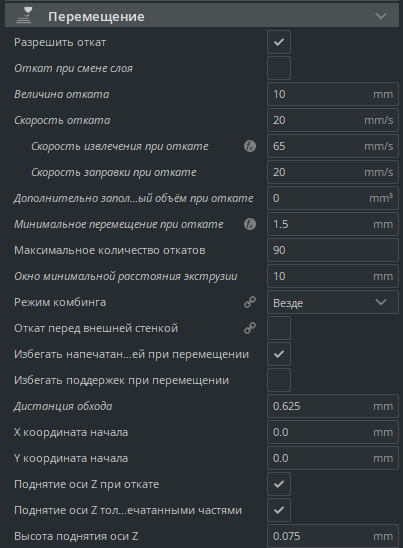Screen dimensions: 403x548
Task: Click the Перемещение section header title
Action: 96,16
